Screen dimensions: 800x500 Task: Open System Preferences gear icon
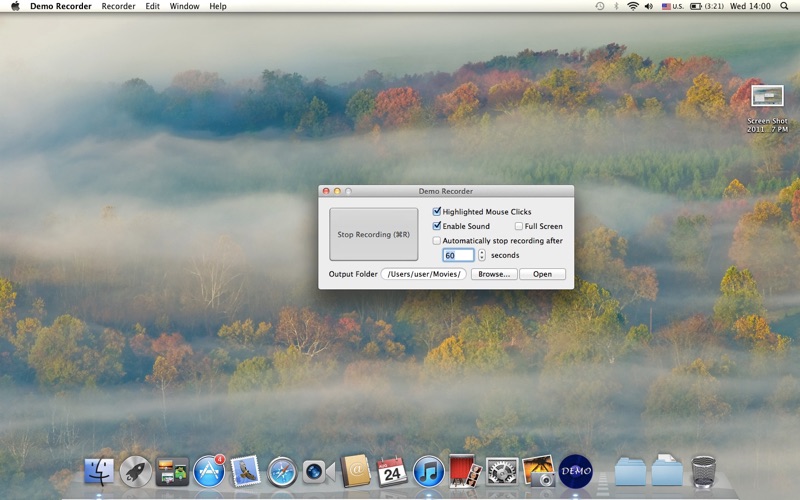coord(502,471)
